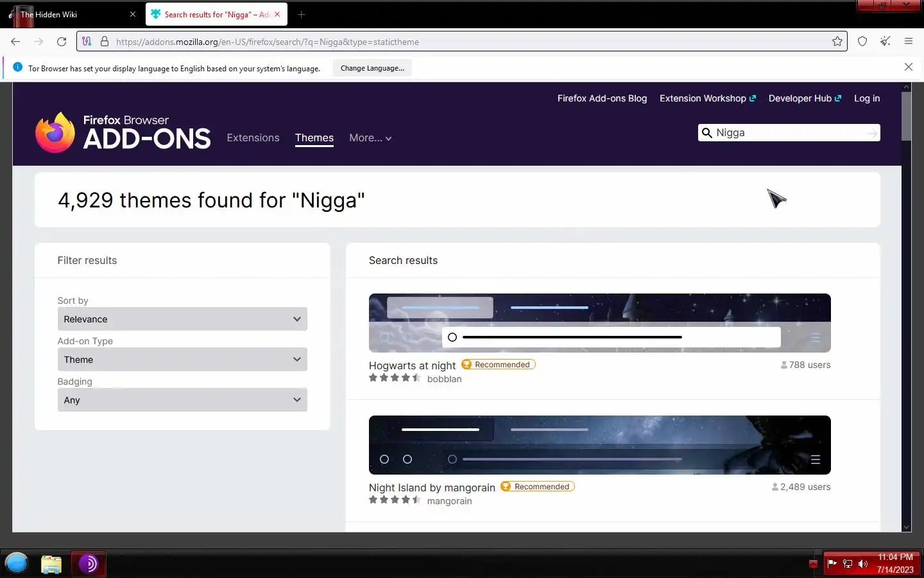924x578 pixels.
Task: Open Action Center flag tray icon
Action: [832, 564]
